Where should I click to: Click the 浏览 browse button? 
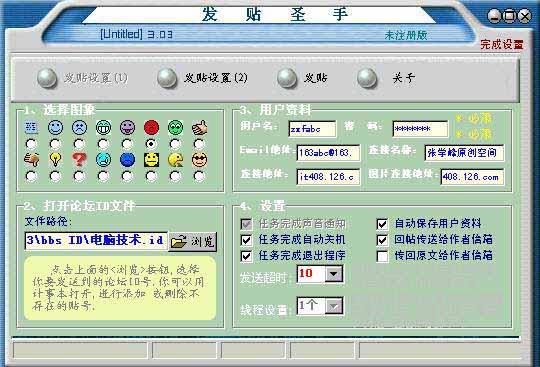tap(193, 241)
